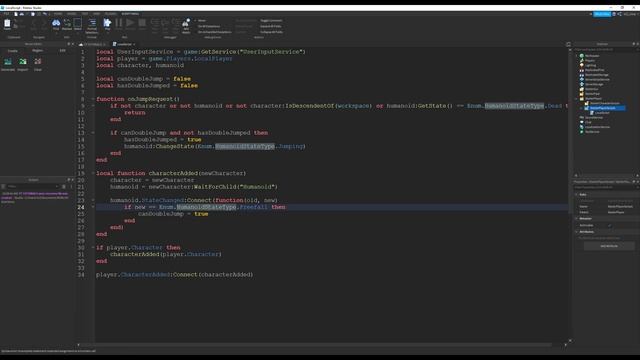This screenshot has height=360, width=640.
Task: Click the Collapse All Folds button
Action: (271, 32)
